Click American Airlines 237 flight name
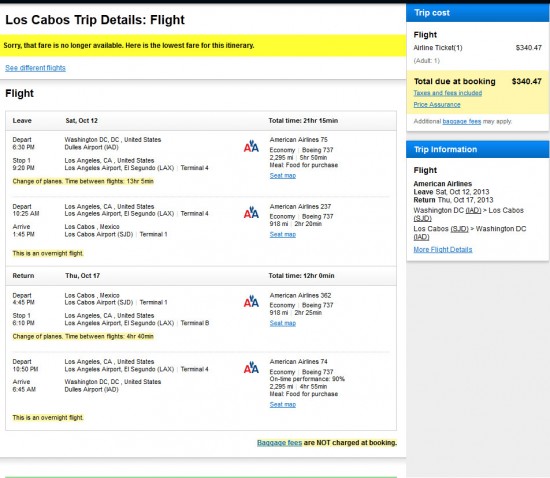Viewport: 550px width, 478px height. 300,207
